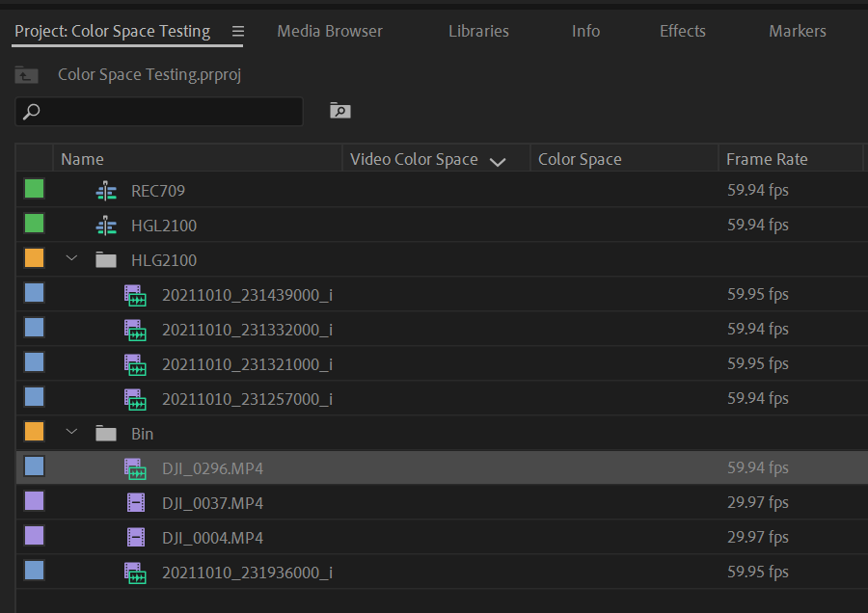Image resolution: width=868 pixels, height=613 pixels.
Task: Switch to the Effects tab
Action: click(x=682, y=30)
